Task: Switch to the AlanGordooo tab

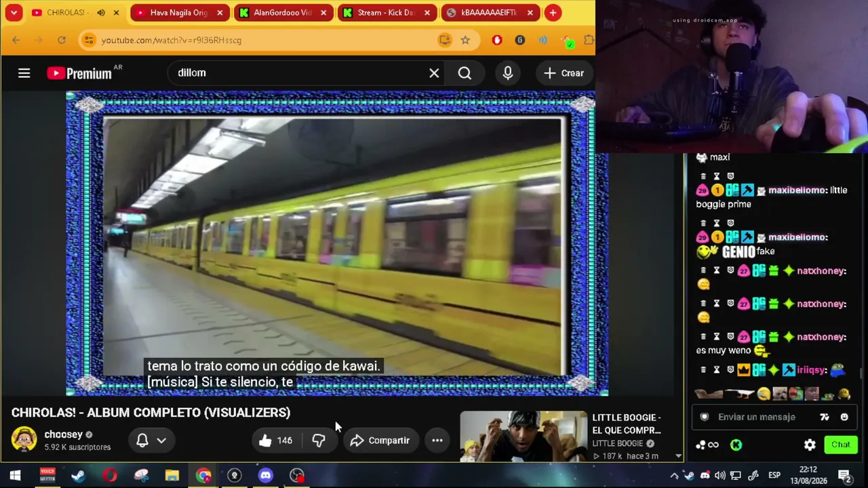Action: [x=282, y=13]
